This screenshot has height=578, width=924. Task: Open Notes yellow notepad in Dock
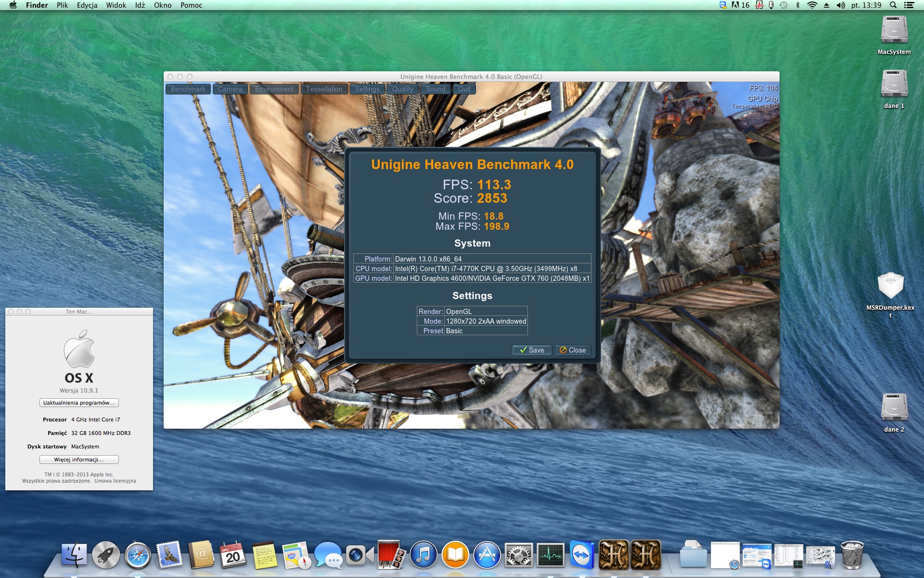pyautogui.click(x=265, y=555)
